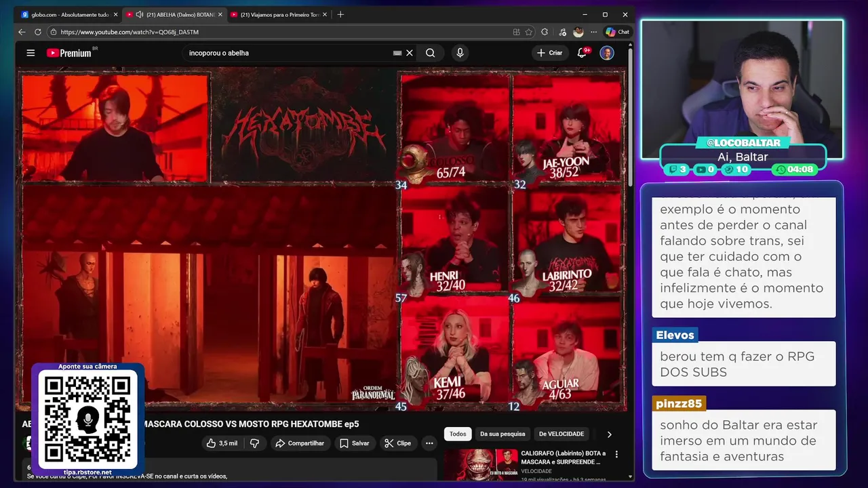The image size is (868, 488).
Task: Open the split screen icon in address bar
Action: tap(517, 32)
